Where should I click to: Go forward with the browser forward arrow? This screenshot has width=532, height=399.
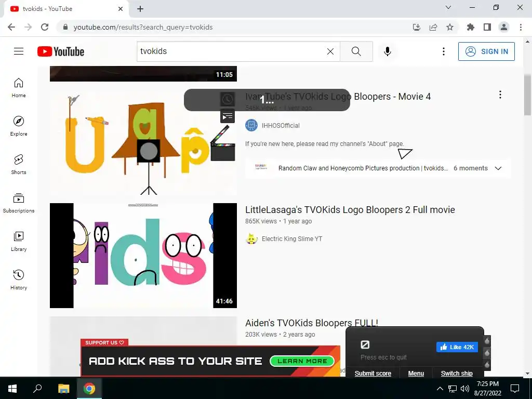click(28, 27)
